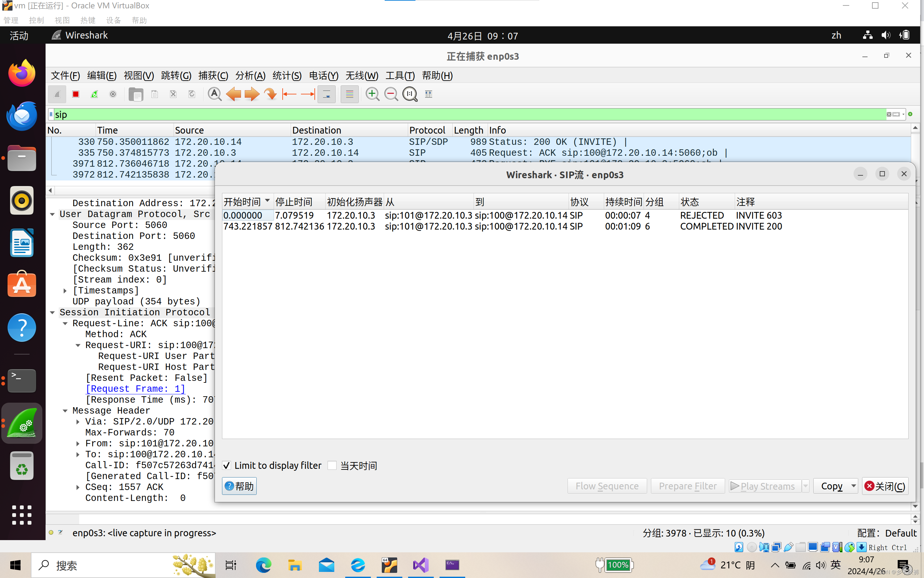Click the expert info circle in status bar

pos(51,532)
